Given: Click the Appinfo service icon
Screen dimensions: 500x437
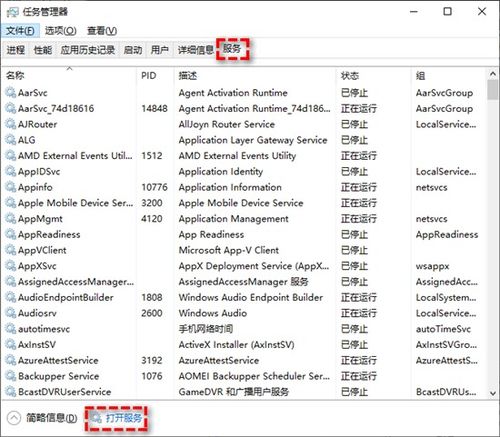Looking at the screenshot, I should [11, 187].
